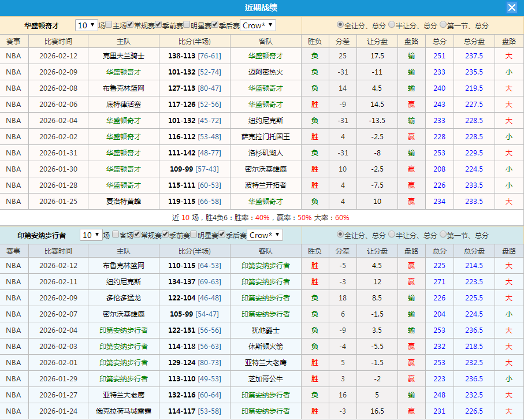The width and height of the screenshot is (524, 420).
Task: Enable the 季前赛 filter for Wizards
Action: click(x=158, y=25)
